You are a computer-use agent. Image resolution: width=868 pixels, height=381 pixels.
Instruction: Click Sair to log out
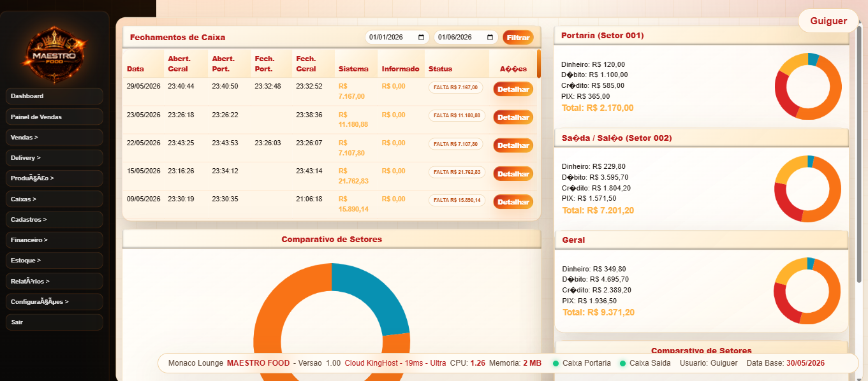pyautogui.click(x=54, y=322)
